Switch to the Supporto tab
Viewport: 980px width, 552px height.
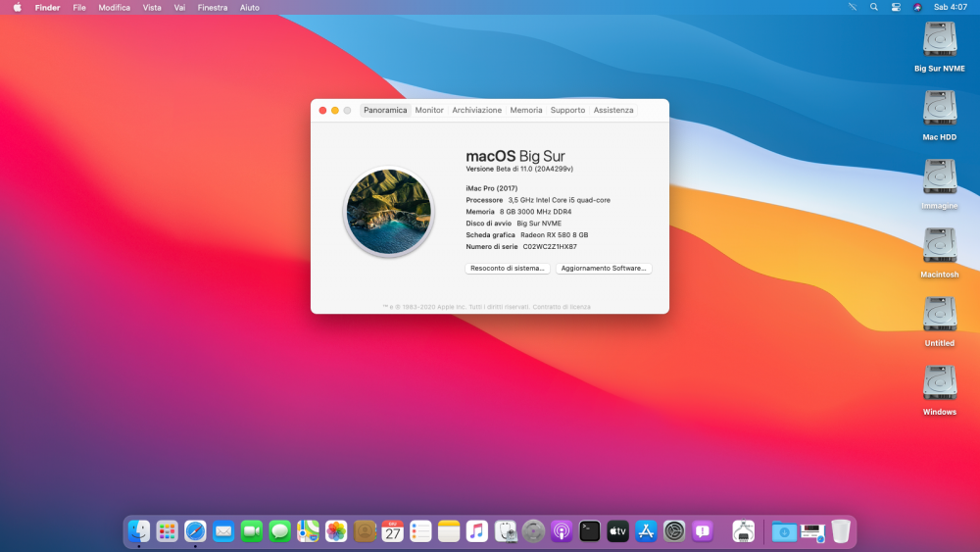tap(567, 110)
